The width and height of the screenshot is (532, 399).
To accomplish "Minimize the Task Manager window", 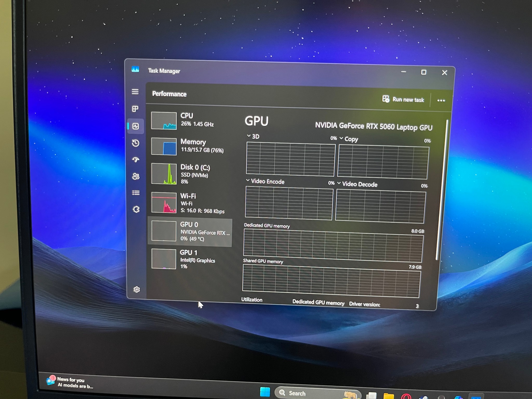I will (403, 72).
